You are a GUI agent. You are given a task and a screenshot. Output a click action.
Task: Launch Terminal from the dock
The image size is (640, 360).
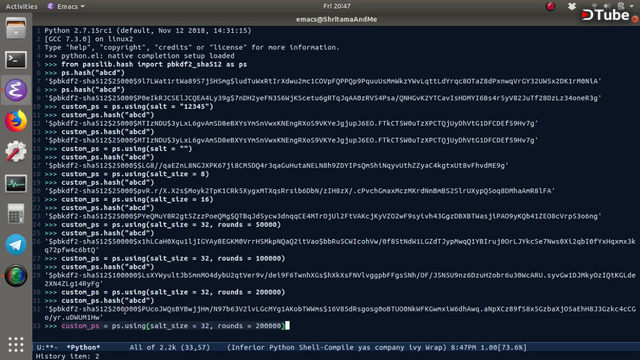[16, 60]
